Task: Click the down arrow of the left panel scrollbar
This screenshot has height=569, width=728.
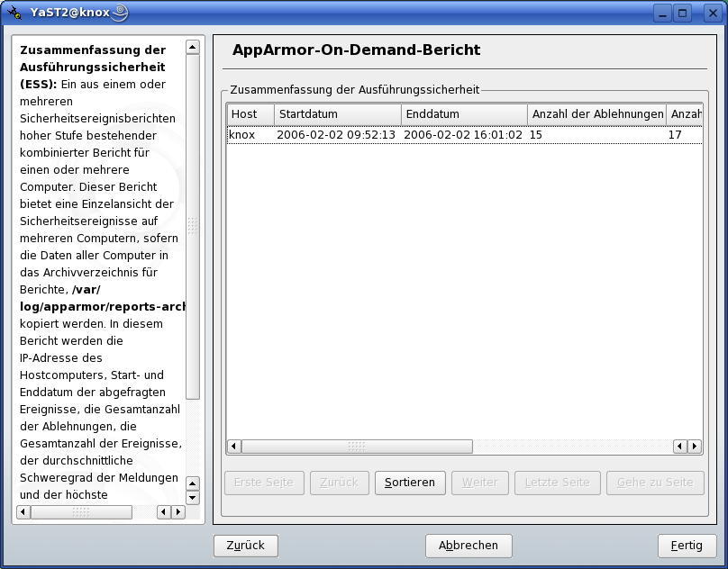Action: (192, 496)
